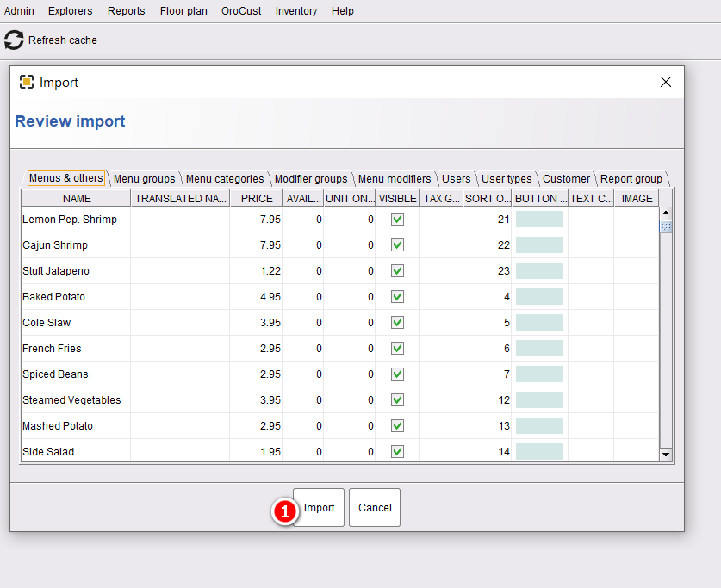The width and height of the screenshot is (721, 588).
Task: Uncheck Visible for Lemon Pep. Shrimp
Action: pos(397,220)
